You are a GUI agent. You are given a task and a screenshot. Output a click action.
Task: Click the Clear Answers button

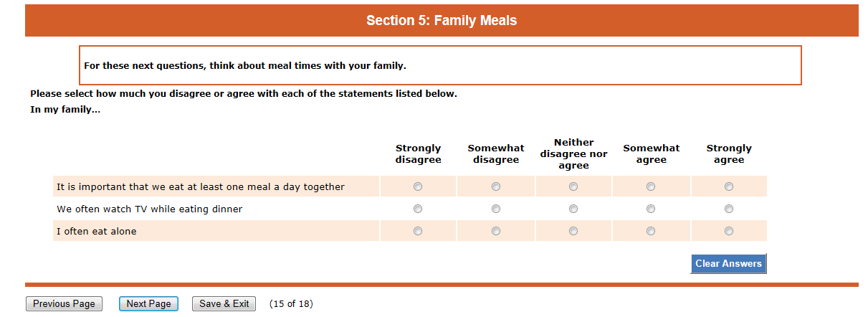coord(728,263)
